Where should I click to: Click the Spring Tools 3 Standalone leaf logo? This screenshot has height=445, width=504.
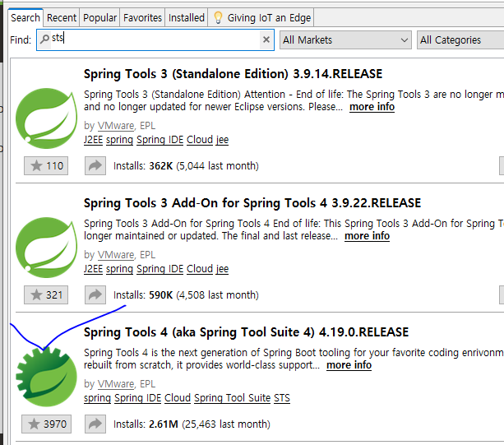(47, 118)
